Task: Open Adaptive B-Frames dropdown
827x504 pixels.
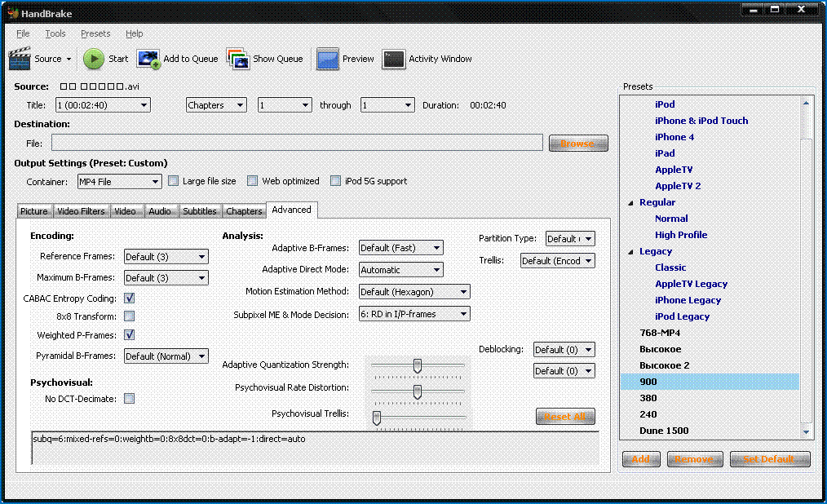Action: (400, 248)
